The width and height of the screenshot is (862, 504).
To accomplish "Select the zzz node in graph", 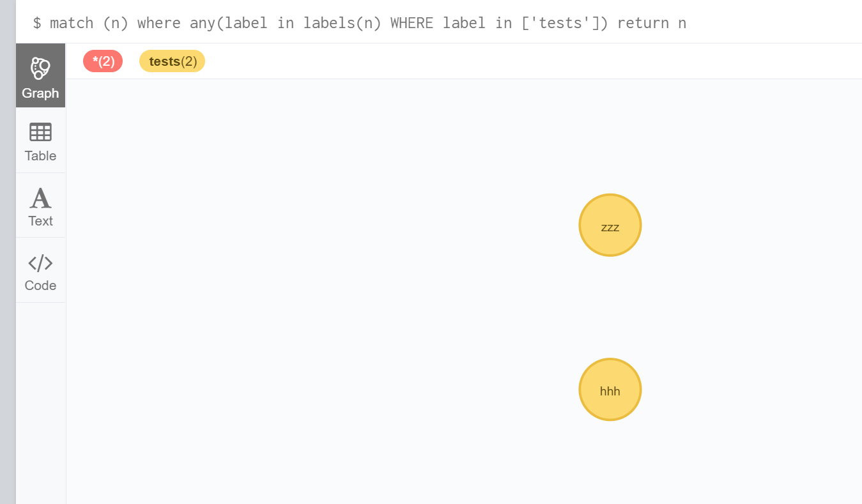I will pyautogui.click(x=610, y=225).
